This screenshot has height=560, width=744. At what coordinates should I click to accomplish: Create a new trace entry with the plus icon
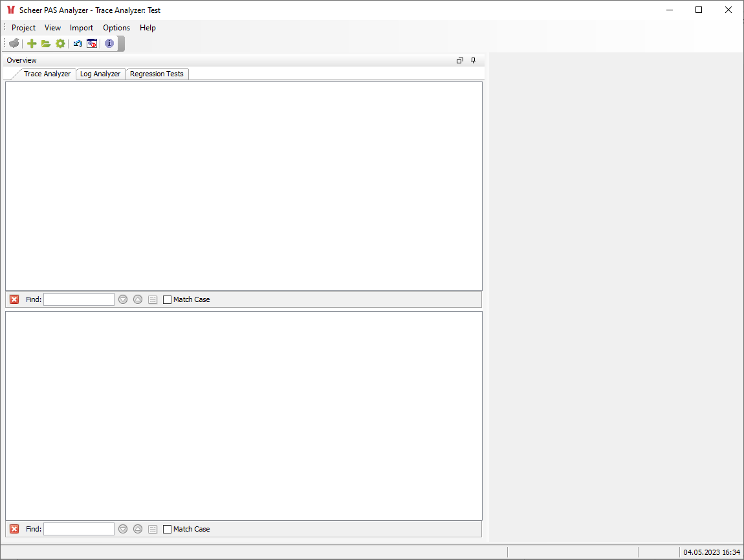click(31, 43)
